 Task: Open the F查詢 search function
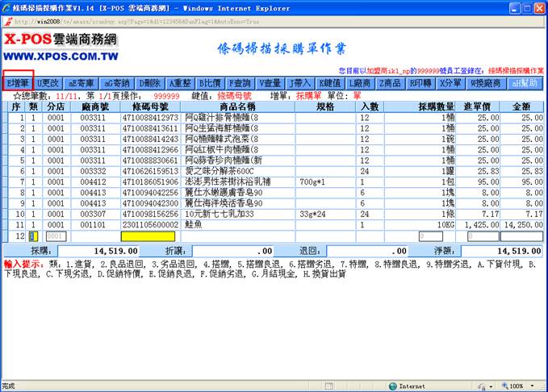[x=240, y=83]
